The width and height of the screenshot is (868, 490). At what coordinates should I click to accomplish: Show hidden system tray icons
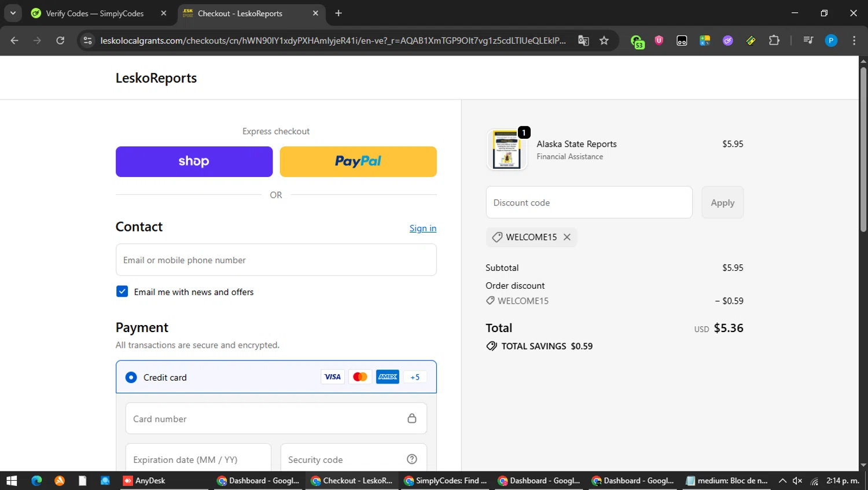click(x=782, y=481)
